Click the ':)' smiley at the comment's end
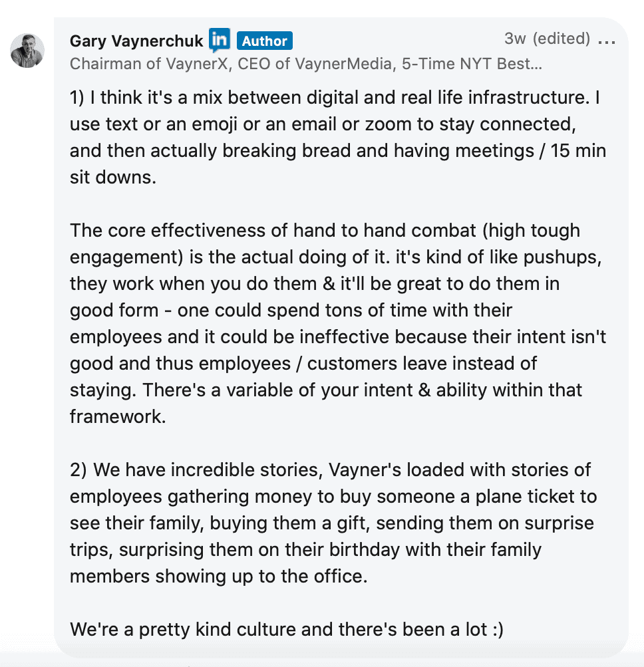 (x=498, y=630)
